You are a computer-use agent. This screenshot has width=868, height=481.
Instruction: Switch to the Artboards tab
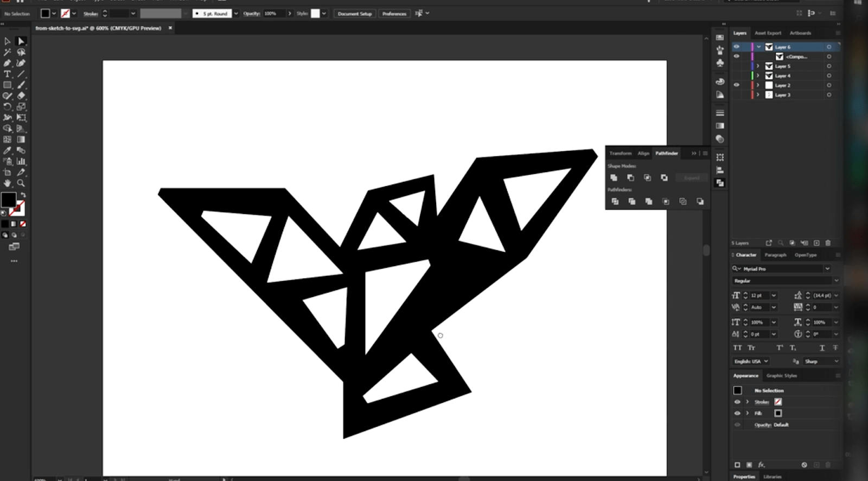point(800,33)
